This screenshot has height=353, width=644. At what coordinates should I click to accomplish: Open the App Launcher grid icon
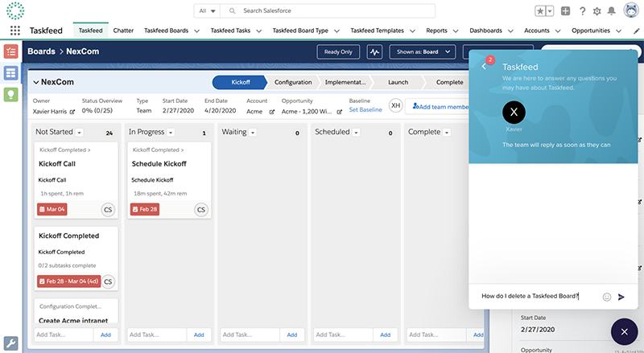point(15,31)
